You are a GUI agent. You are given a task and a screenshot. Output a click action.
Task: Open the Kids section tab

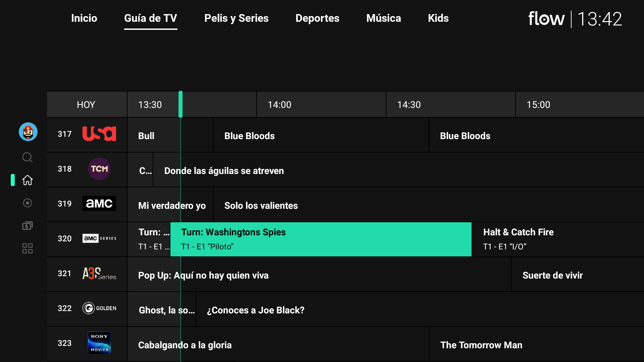point(438,18)
